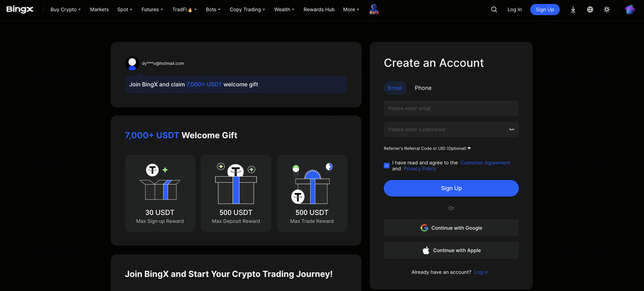Screen dimensions: 644x291
Task: Expand the Wealth menu
Action: pos(284,10)
